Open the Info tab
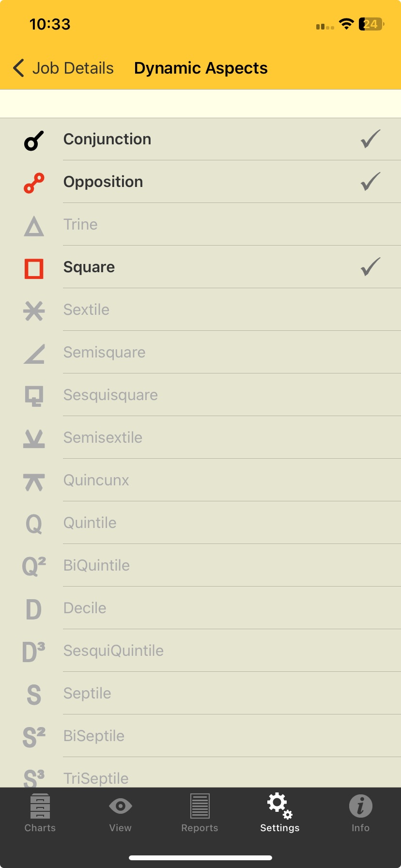The height and width of the screenshot is (868, 401). [360, 814]
